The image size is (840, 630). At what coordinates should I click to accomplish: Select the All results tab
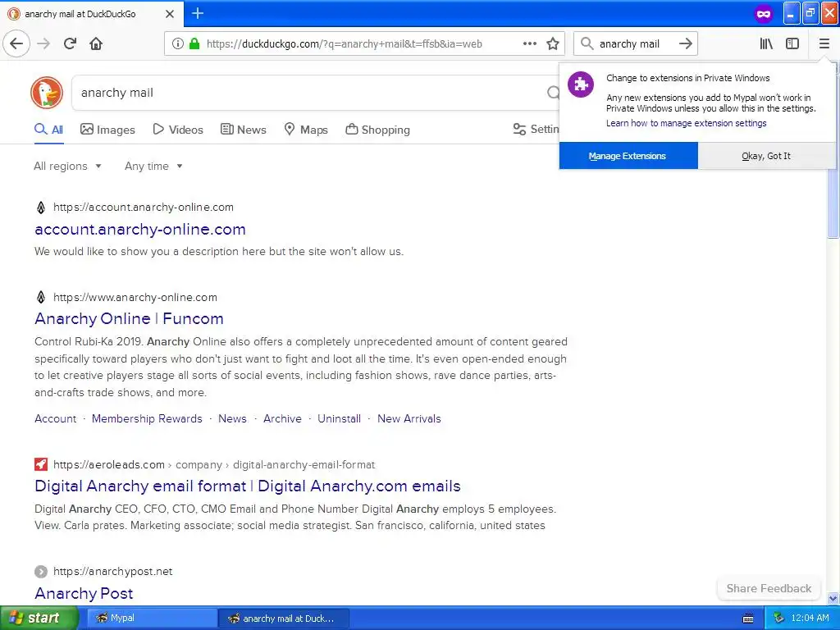click(48, 130)
